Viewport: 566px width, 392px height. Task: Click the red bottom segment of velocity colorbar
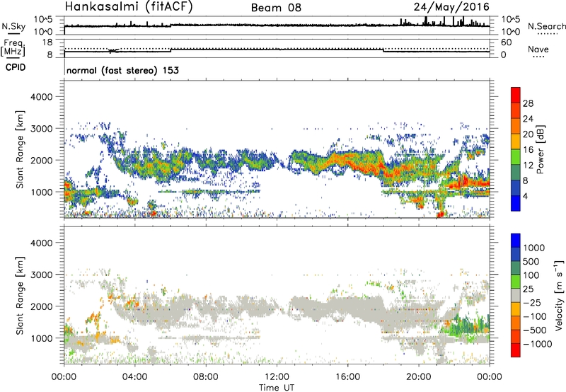point(516,350)
